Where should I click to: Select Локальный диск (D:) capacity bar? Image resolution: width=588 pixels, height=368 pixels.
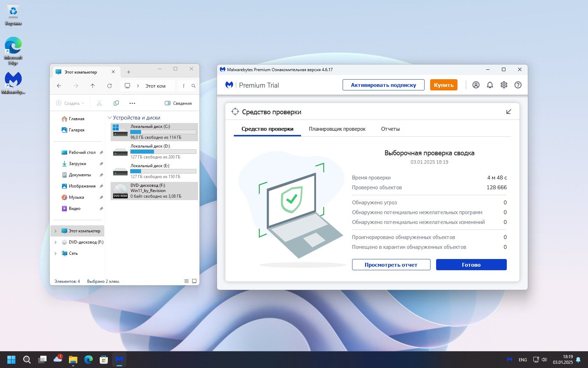163,152
